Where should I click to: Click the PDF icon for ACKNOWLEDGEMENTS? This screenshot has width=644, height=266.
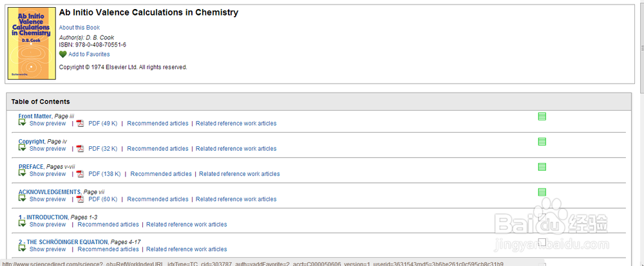tap(80, 199)
